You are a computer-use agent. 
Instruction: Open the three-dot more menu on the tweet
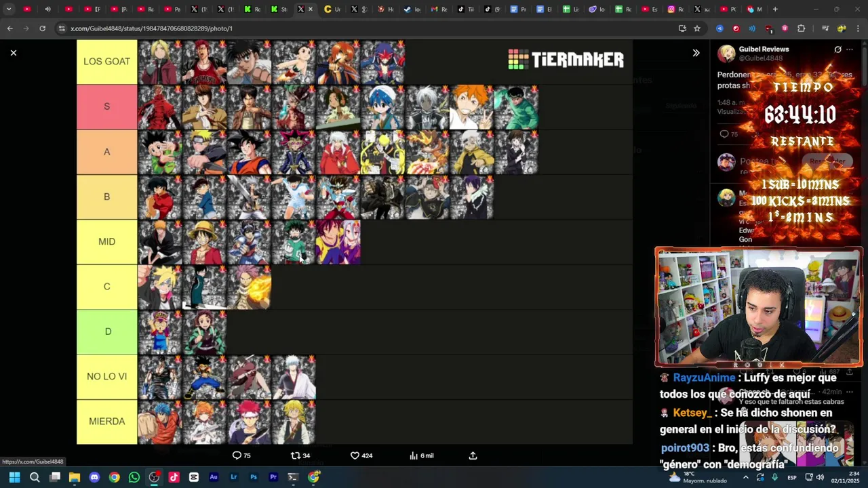pos(850,49)
